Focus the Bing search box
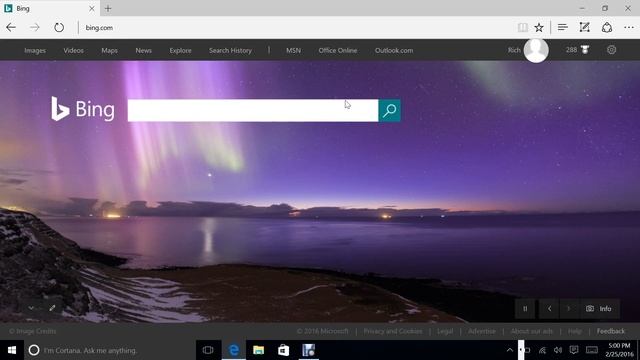The height and width of the screenshot is (360, 640). (253, 110)
